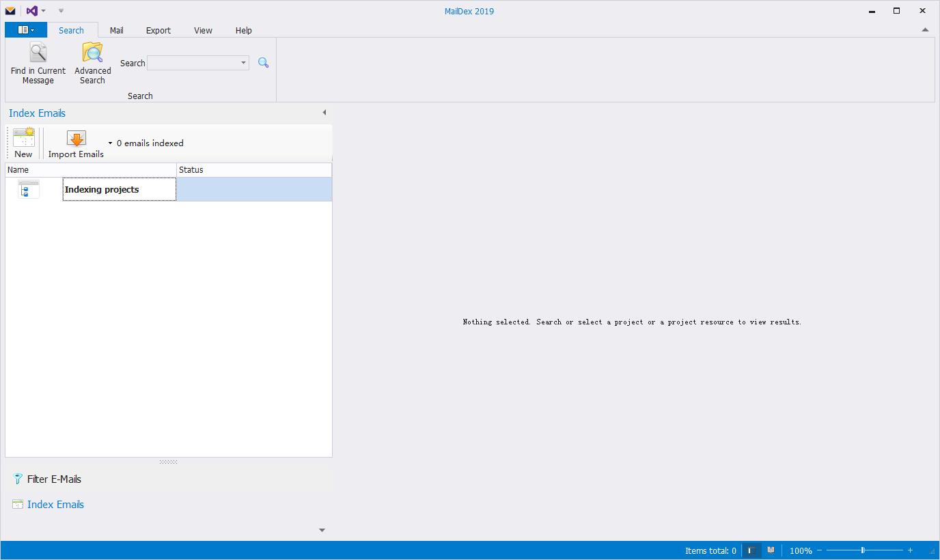Switch to the Export ribbon tab
940x560 pixels.
point(158,30)
